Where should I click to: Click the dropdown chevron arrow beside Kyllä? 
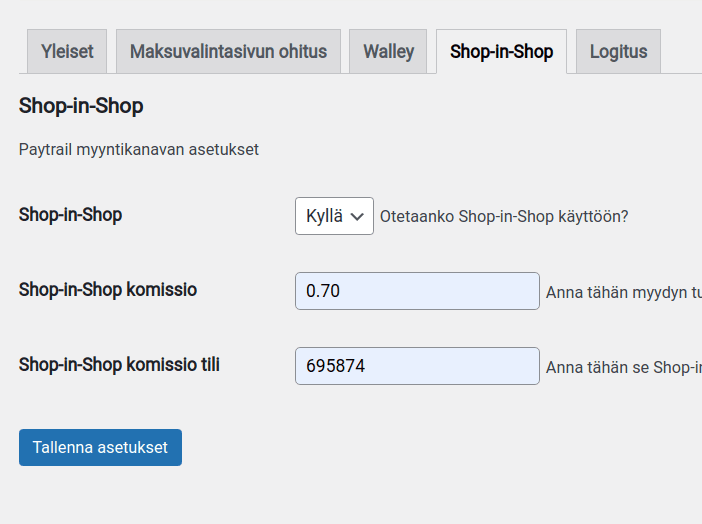[x=358, y=216]
